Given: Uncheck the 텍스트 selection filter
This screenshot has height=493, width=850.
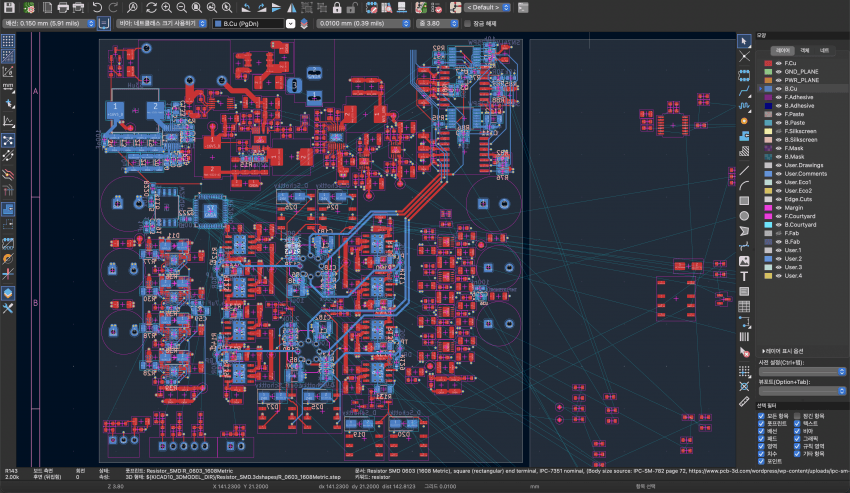Looking at the screenshot, I should pos(797,424).
